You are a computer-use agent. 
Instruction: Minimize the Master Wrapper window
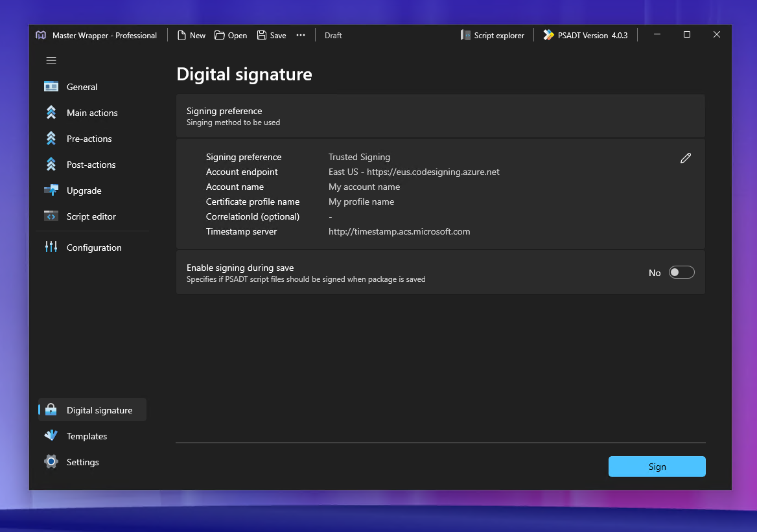click(x=657, y=35)
